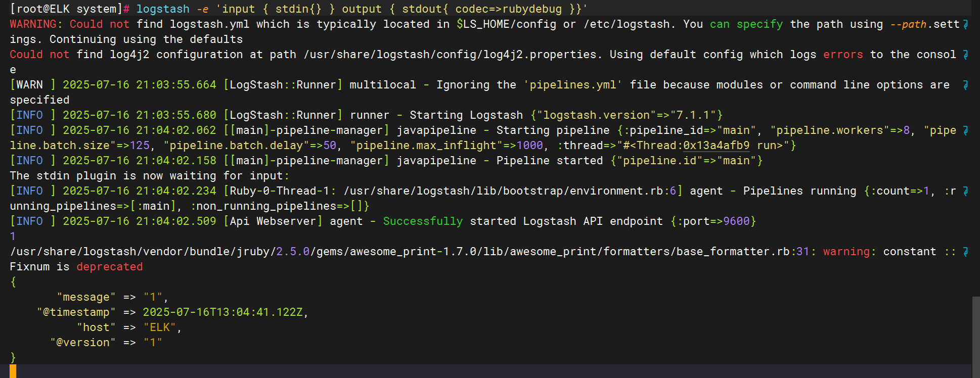The image size is (980, 378).
Task: Click the '[WARN ]' log level tag
Action: [33, 85]
